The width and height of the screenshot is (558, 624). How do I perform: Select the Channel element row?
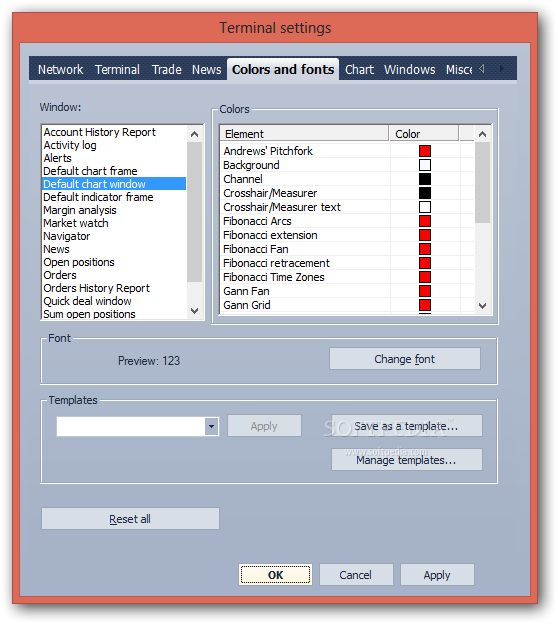click(347, 179)
